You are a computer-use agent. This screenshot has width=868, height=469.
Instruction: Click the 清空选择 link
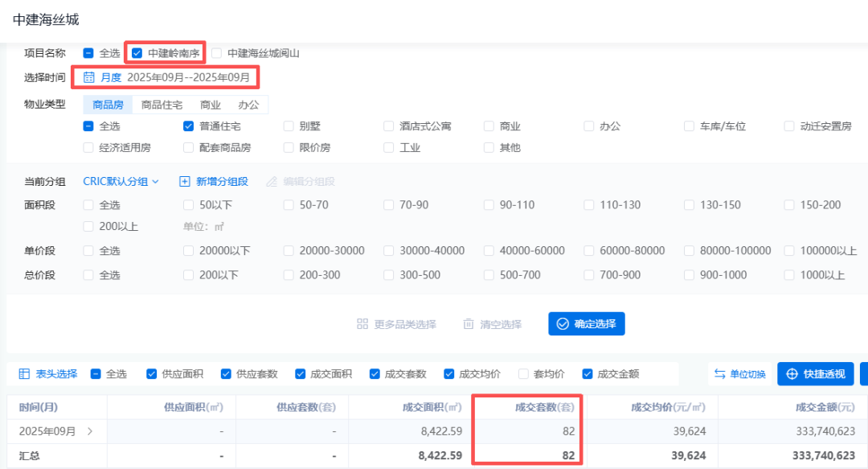pos(493,323)
